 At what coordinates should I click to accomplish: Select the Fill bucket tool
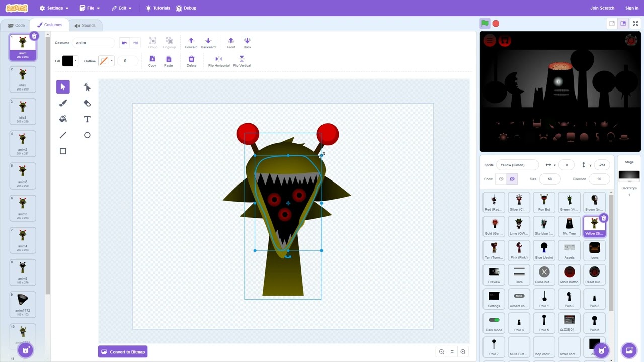click(63, 119)
